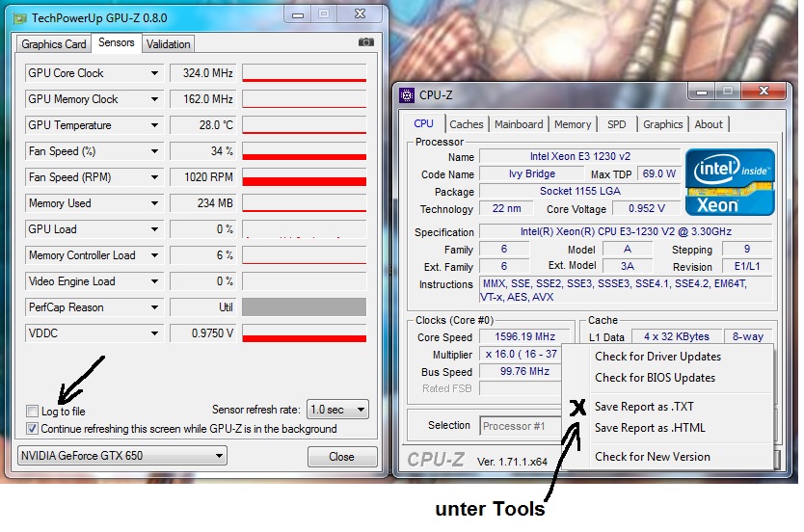This screenshot has width=804, height=532.
Task: Open the GPU Memory Clock sensor dropdown
Action: (154, 99)
